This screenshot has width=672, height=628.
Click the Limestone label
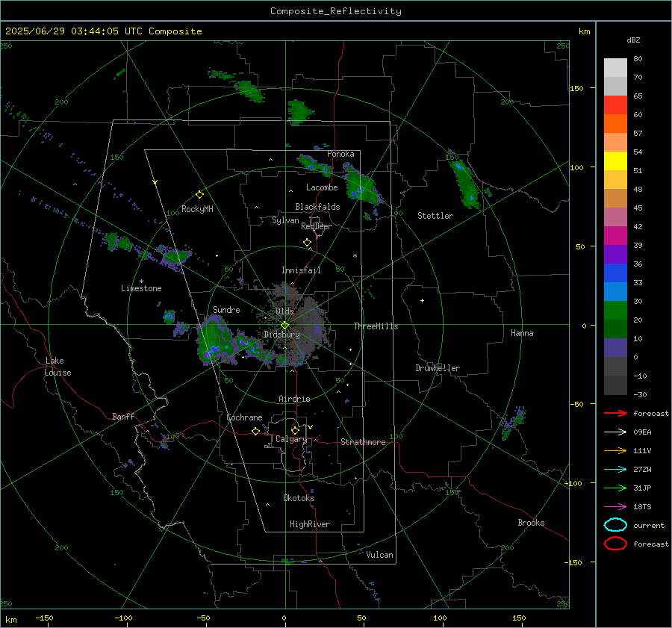pyautogui.click(x=141, y=288)
